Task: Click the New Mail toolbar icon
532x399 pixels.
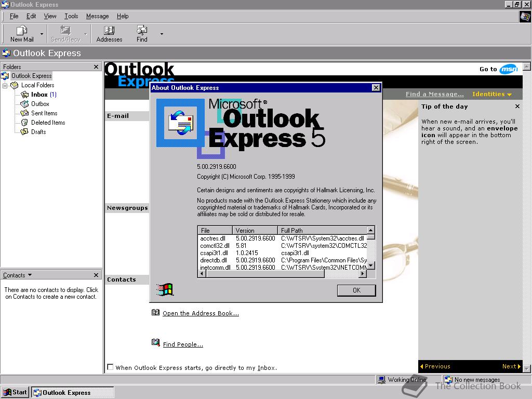Action: pyautogui.click(x=22, y=31)
